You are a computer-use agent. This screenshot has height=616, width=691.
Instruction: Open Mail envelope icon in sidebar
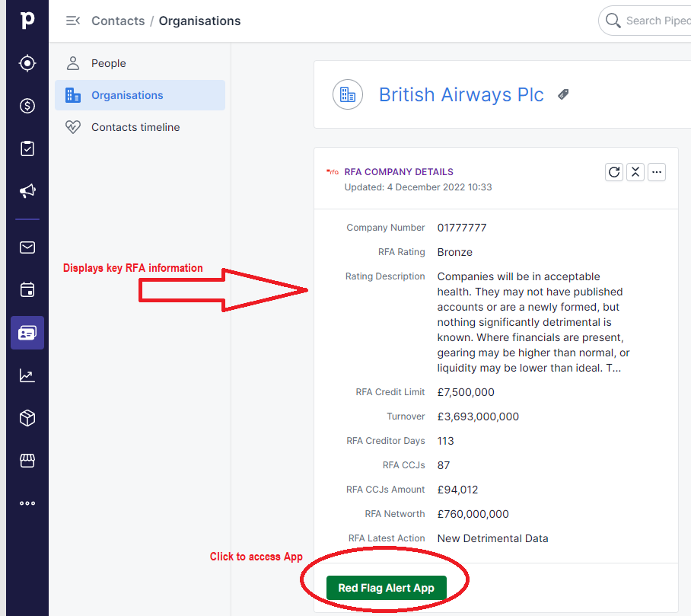point(27,247)
